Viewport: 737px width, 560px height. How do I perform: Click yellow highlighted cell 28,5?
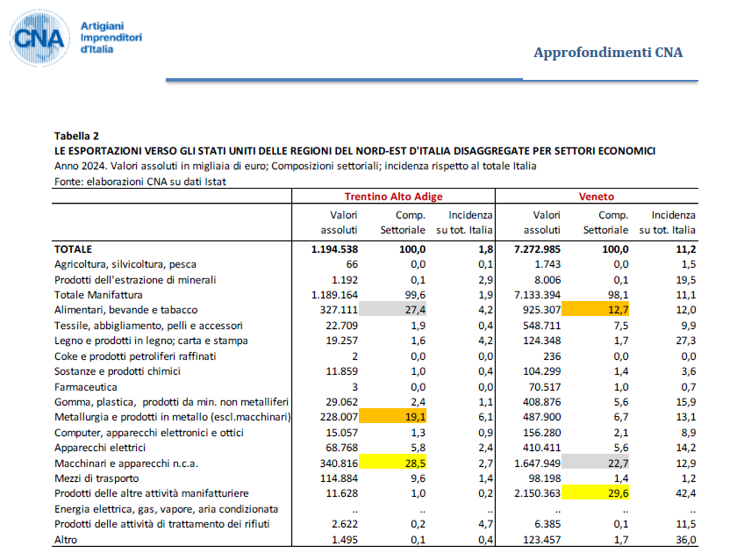392,463
